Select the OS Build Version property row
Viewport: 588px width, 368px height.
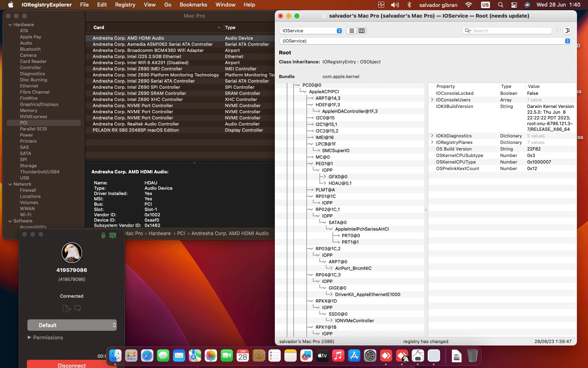tap(502, 149)
